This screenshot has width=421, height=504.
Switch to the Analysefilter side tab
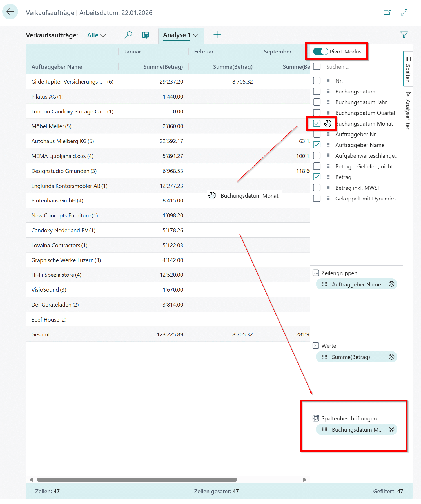click(408, 110)
